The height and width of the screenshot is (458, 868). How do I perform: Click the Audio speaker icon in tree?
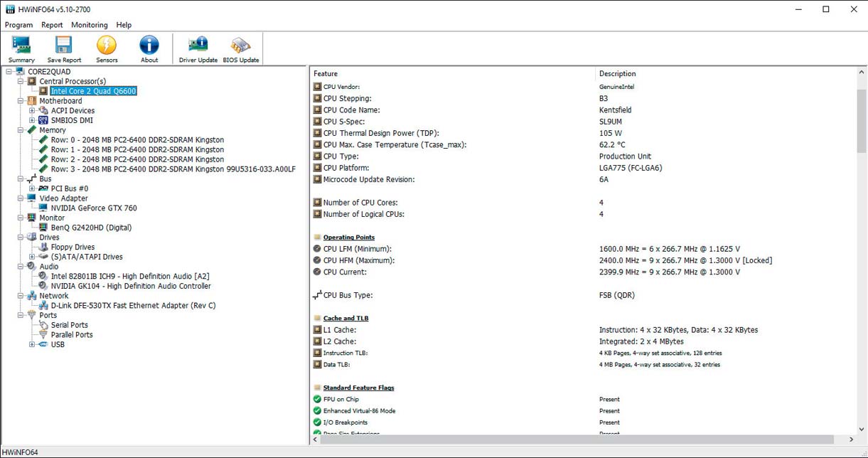[x=32, y=267]
